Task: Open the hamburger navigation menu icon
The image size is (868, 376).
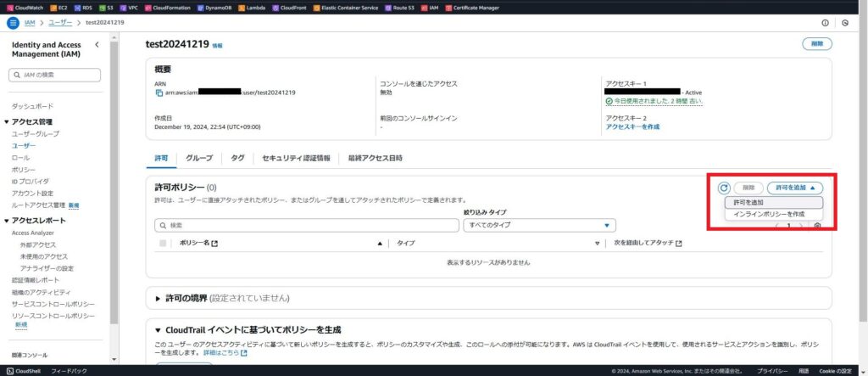Action: click(x=14, y=22)
